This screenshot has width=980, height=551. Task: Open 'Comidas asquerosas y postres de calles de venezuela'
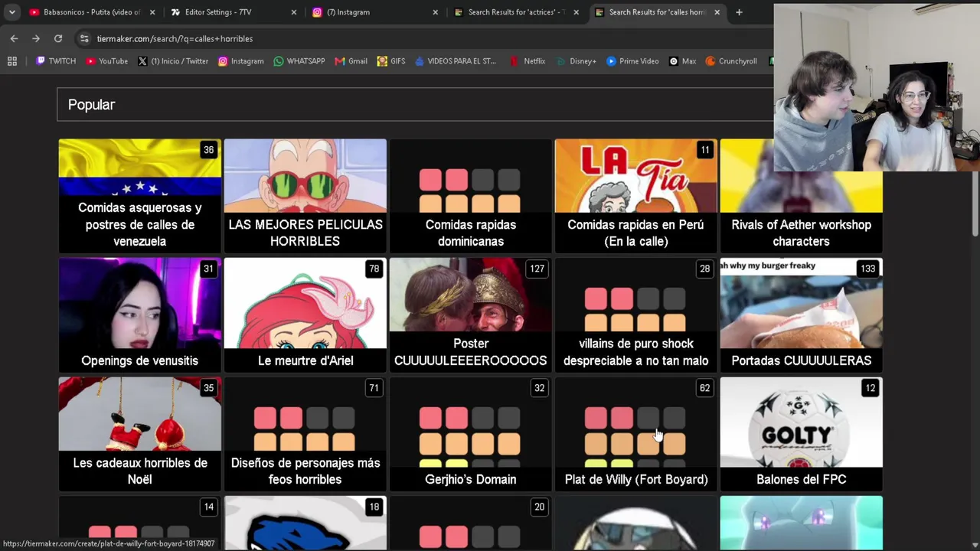click(x=139, y=196)
